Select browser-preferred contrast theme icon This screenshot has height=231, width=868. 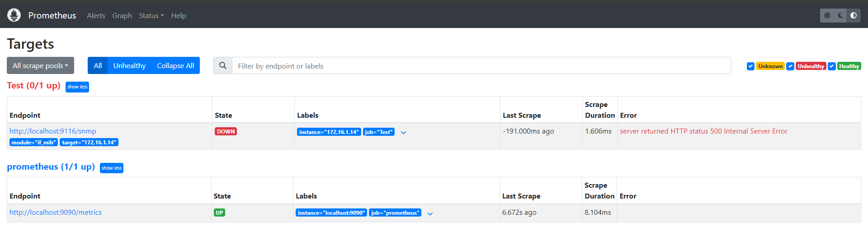click(x=854, y=15)
